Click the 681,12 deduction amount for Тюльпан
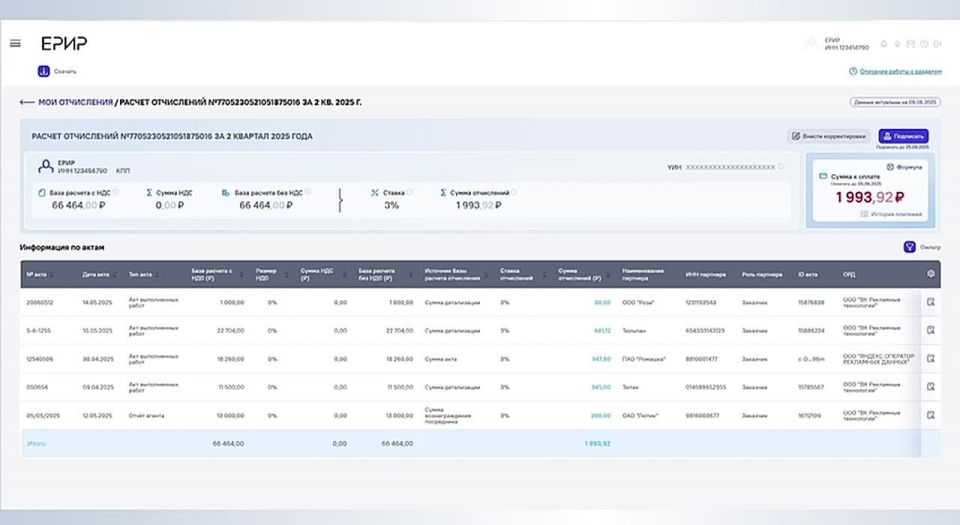Screen dimensions: 960x525 click(x=601, y=330)
